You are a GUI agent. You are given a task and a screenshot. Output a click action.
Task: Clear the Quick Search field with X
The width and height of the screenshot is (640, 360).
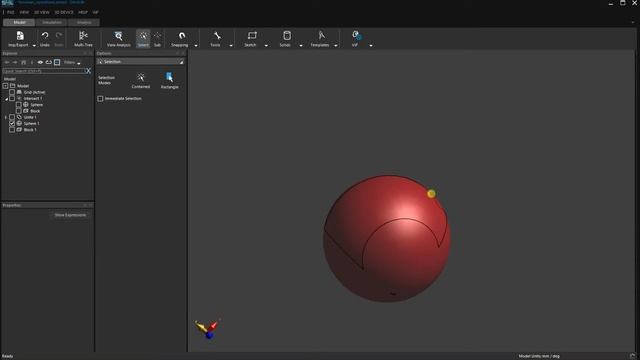pyautogui.click(x=88, y=71)
